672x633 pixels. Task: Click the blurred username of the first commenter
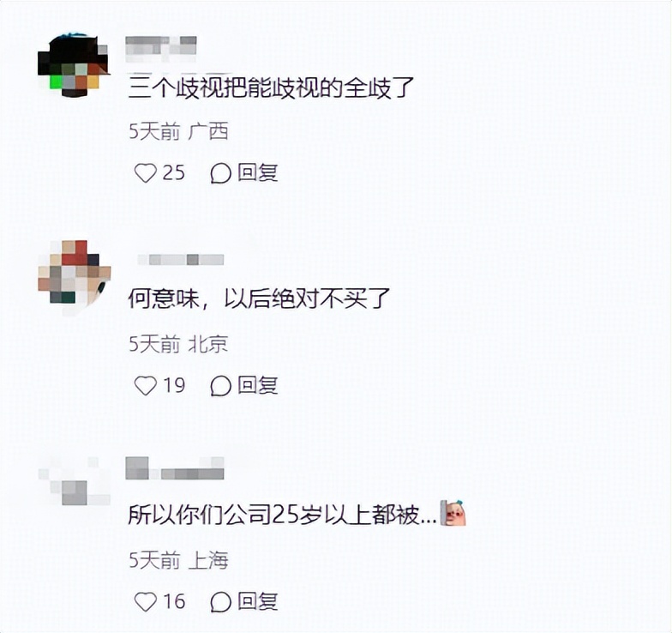tap(161, 48)
